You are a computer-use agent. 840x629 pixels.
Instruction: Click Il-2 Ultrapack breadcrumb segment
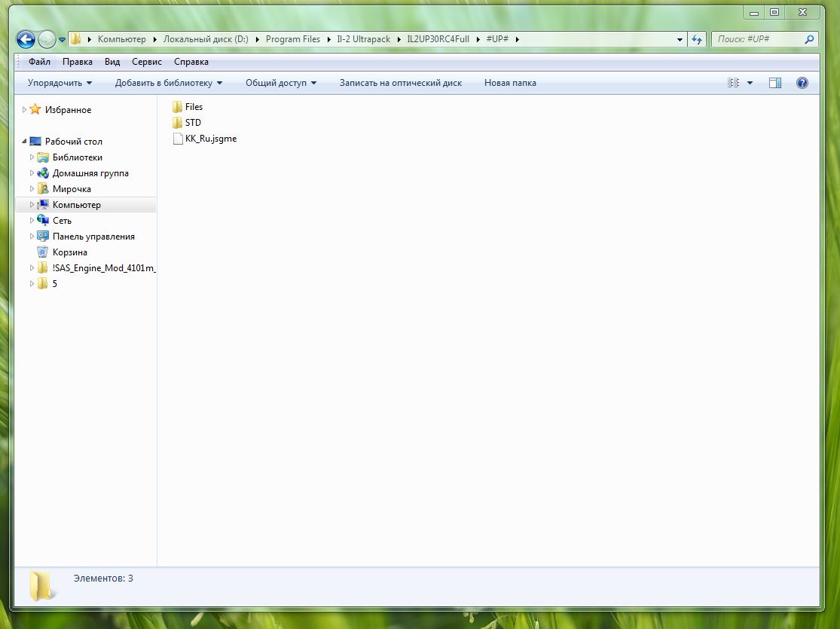click(x=363, y=39)
